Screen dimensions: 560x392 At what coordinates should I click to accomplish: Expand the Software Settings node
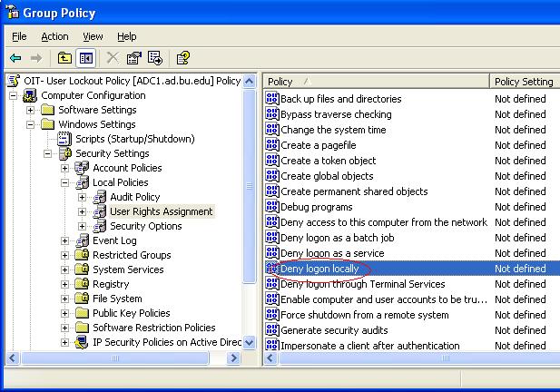click(30, 110)
